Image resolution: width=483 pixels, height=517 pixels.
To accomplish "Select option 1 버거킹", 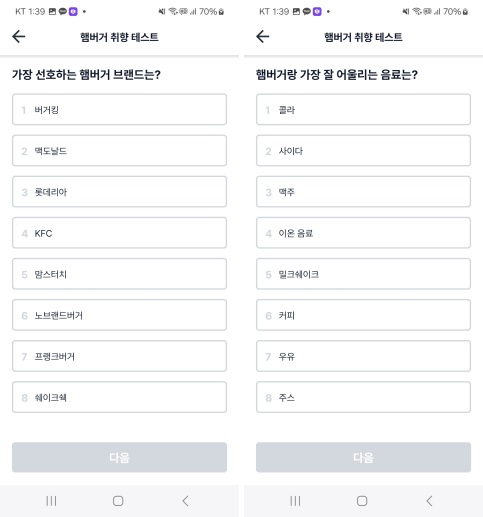I will click(x=119, y=109).
